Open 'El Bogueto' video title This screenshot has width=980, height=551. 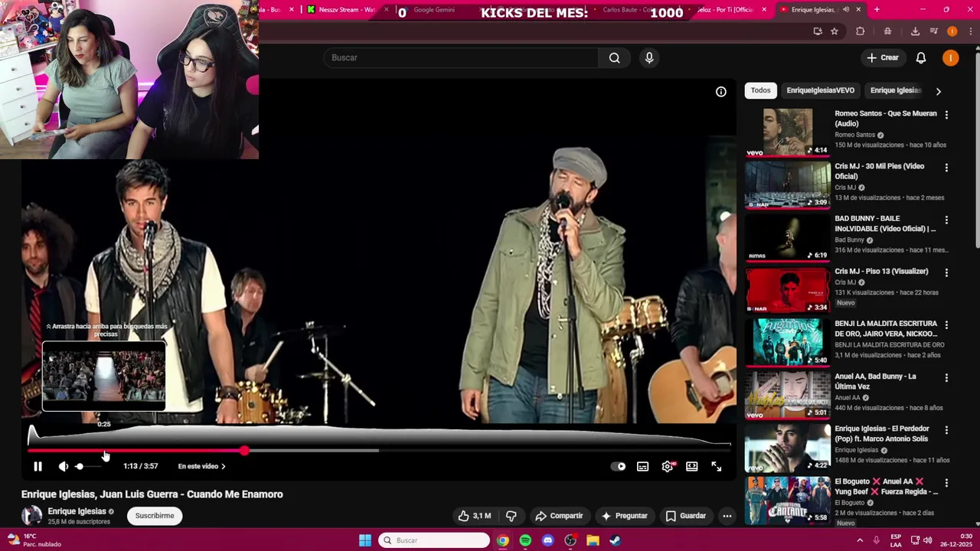pyautogui.click(x=886, y=487)
